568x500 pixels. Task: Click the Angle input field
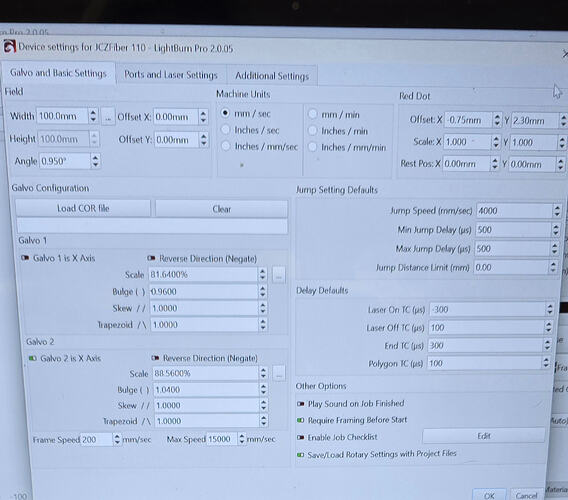point(64,161)
